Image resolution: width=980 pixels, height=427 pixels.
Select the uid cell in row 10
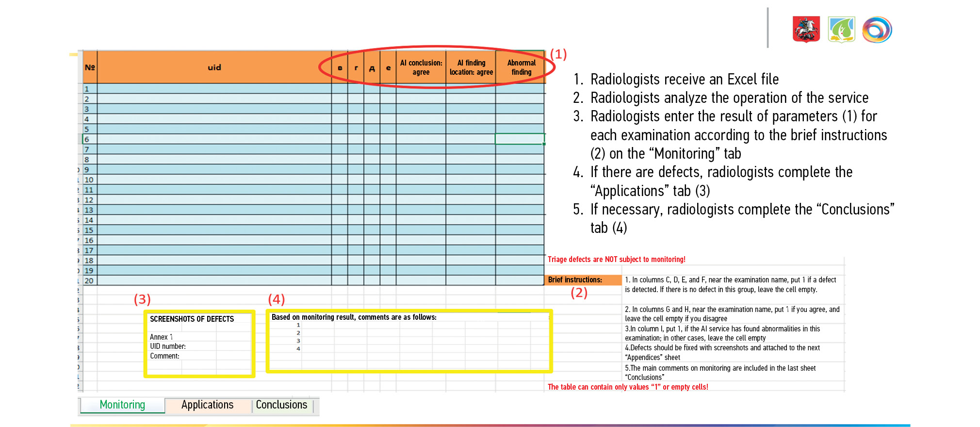[x=214, y=180]
